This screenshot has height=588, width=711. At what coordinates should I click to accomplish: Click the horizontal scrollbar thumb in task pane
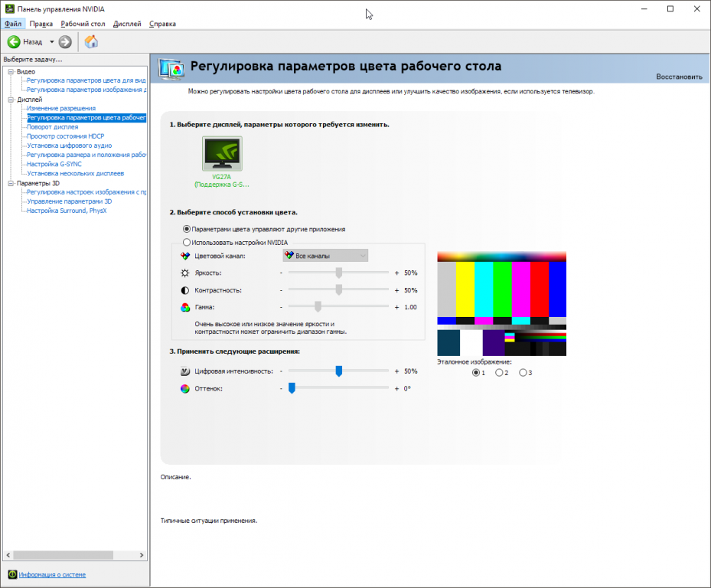63,555
